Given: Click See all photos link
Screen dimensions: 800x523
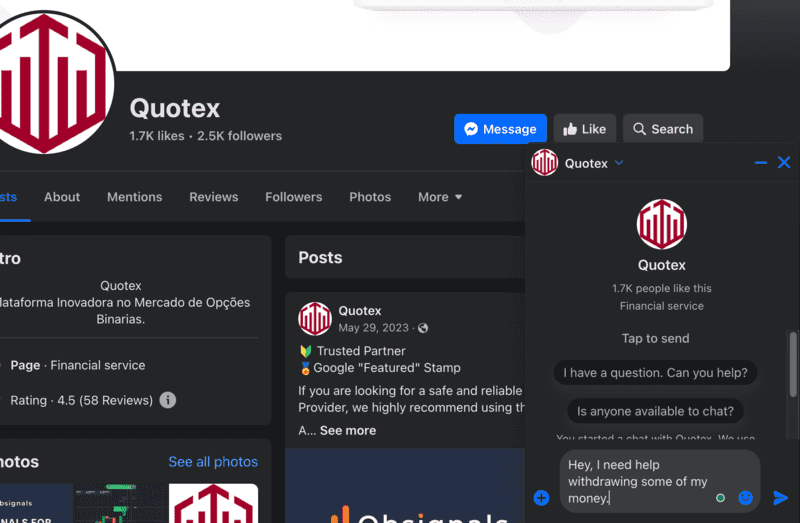Looking at the screenshot, I should [x=213, y=462].
